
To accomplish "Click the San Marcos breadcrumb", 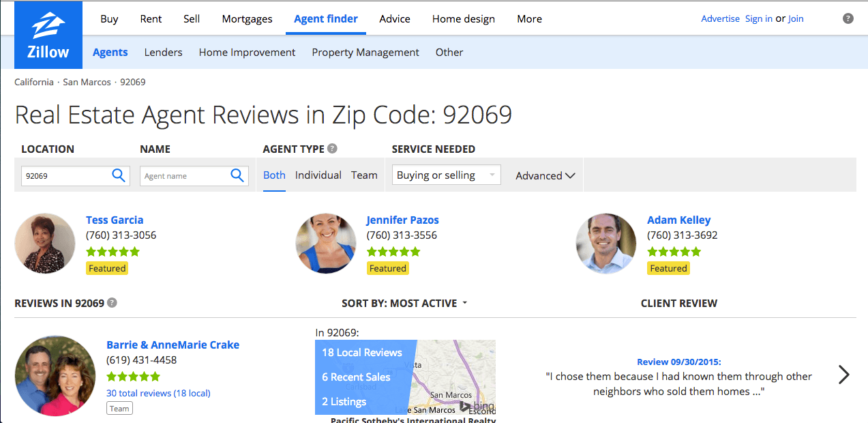I will coord(87,82).
